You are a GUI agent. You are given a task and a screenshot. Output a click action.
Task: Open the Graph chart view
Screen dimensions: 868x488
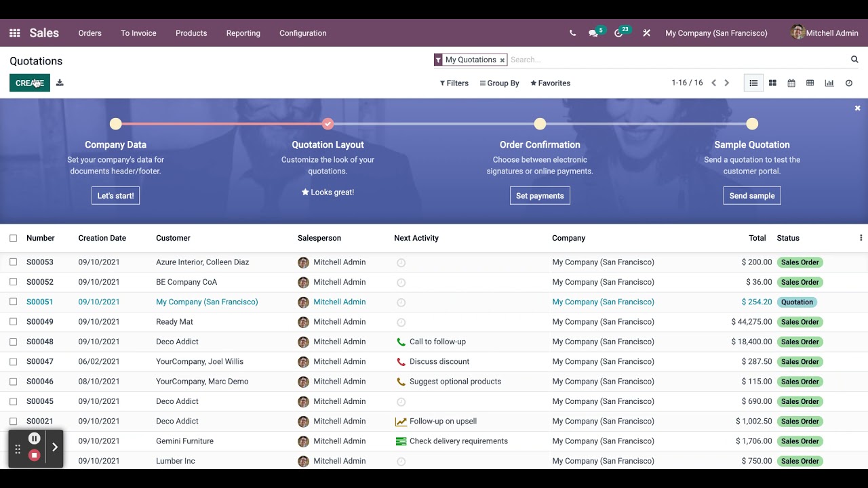(829, 83)
